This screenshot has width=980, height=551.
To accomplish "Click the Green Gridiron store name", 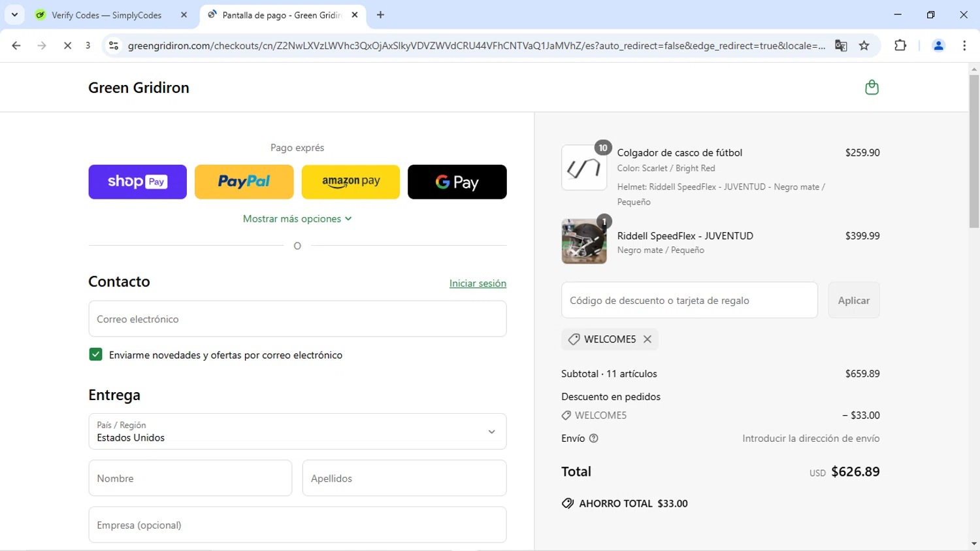I will (x=139, y=88).
